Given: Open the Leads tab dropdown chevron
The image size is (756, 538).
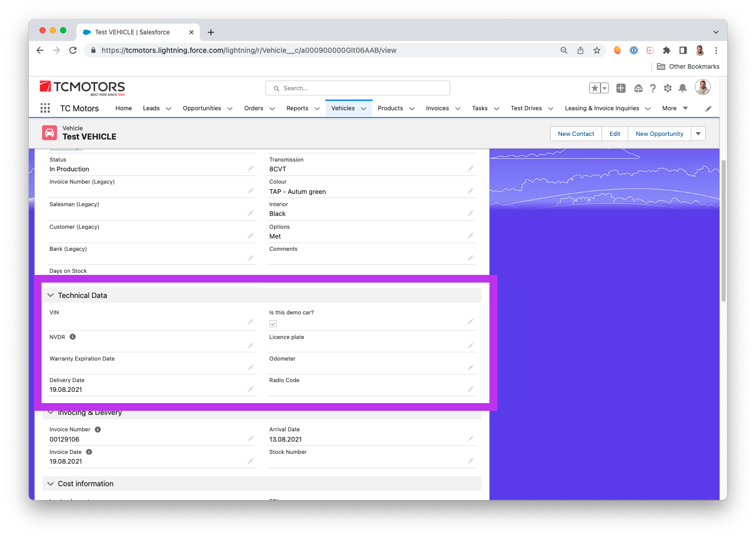Looking at the screenshot, I should (x=168, y=109).
